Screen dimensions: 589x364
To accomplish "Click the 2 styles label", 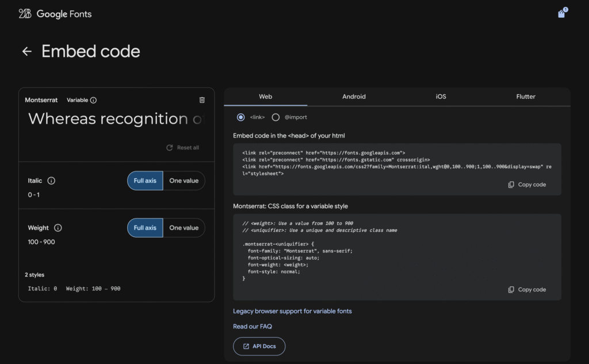I will [35, 275].
